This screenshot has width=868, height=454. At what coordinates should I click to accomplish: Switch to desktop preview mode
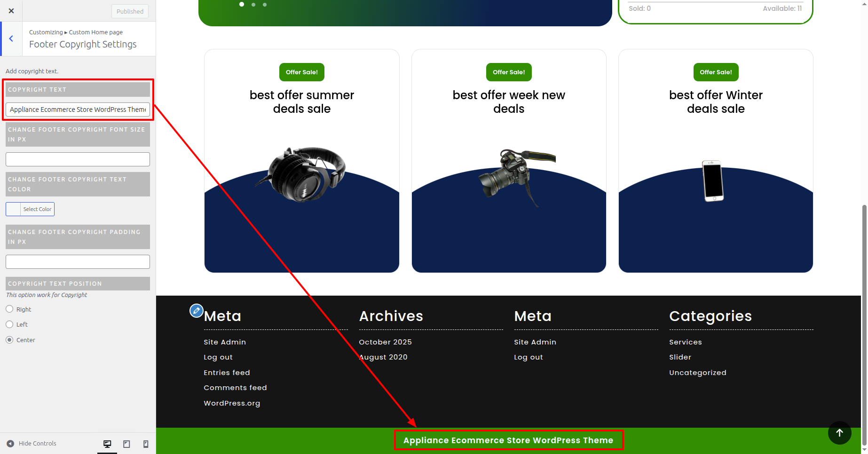pyautogui.click(x=107, y=444)
